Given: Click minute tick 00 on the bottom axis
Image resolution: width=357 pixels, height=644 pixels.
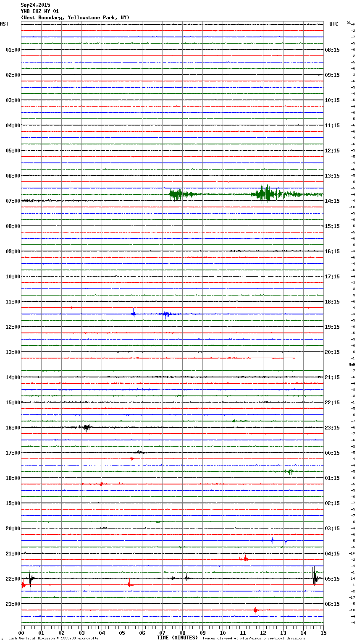Looking at the screenshot, I should (x=21, y=633).
